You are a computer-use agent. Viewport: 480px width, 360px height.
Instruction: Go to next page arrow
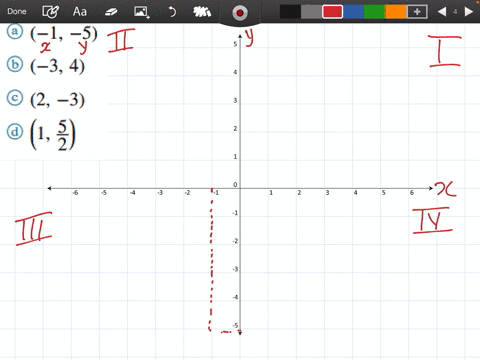pos(469,12)
